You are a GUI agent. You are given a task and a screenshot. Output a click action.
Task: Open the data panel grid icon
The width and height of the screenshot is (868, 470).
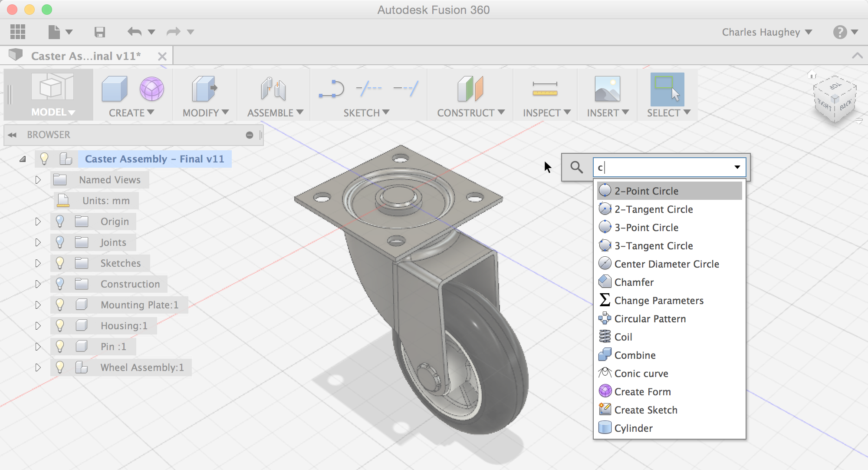point(18,32)
